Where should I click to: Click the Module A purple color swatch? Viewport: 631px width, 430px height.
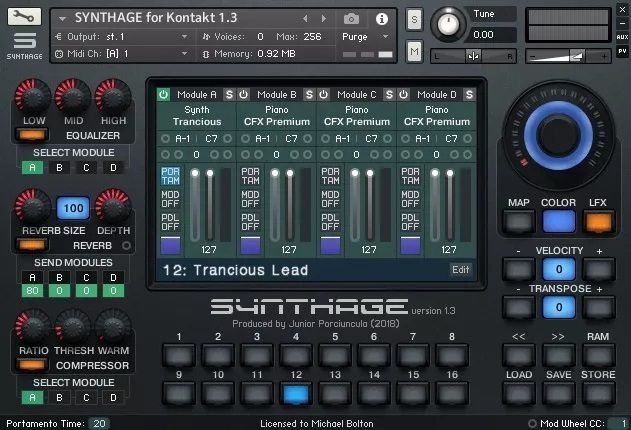[170, 245]
